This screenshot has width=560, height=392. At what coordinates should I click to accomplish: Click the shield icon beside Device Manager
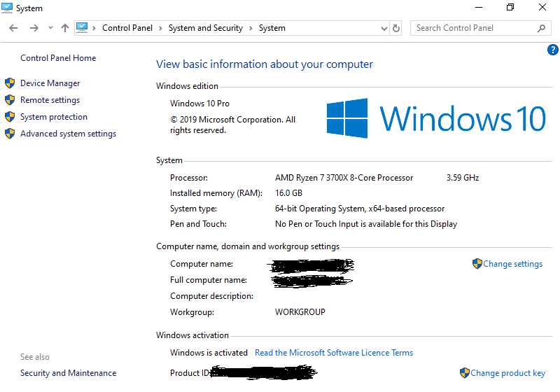(10, 83)
